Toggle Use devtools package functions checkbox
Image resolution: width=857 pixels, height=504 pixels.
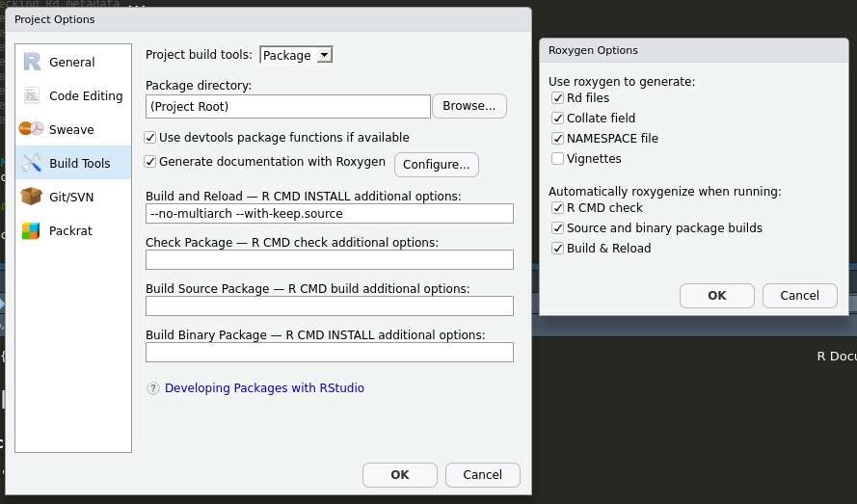click(x=150, y=138)
